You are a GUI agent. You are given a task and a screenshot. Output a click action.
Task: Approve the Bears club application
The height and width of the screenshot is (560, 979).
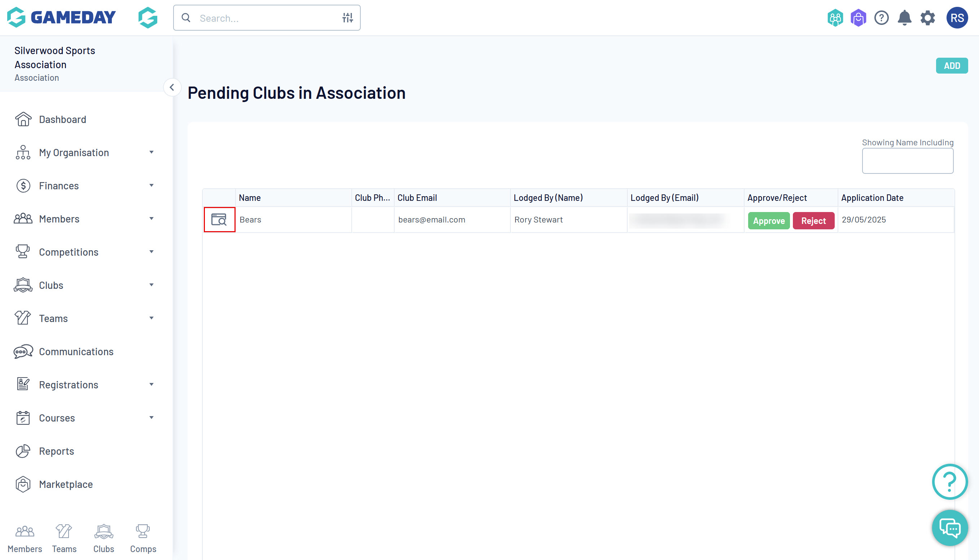point(769,221)
